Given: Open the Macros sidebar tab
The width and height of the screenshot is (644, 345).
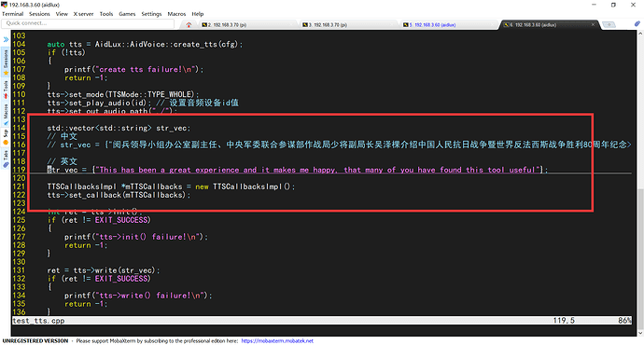Looking at the screenshot, I should point(6,115).
